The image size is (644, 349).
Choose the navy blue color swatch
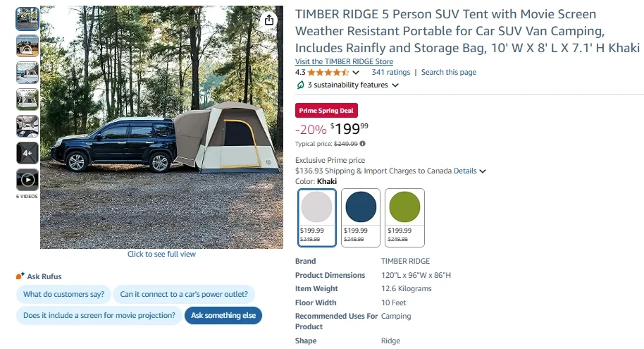[361, 217]
